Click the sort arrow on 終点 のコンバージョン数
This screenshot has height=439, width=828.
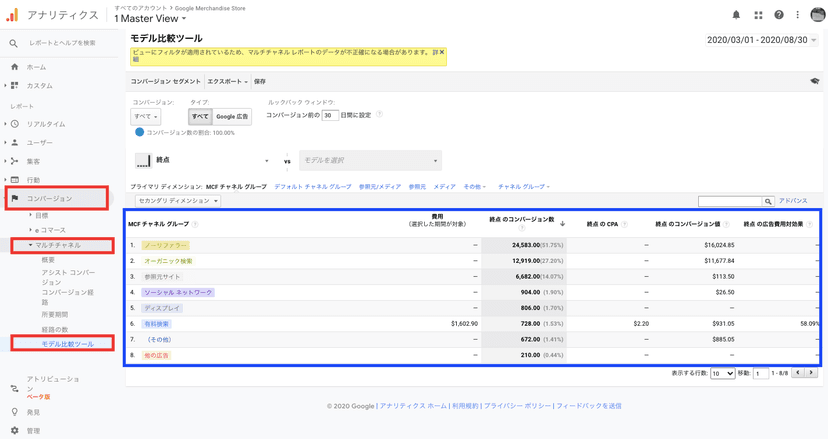pos(562,223)
